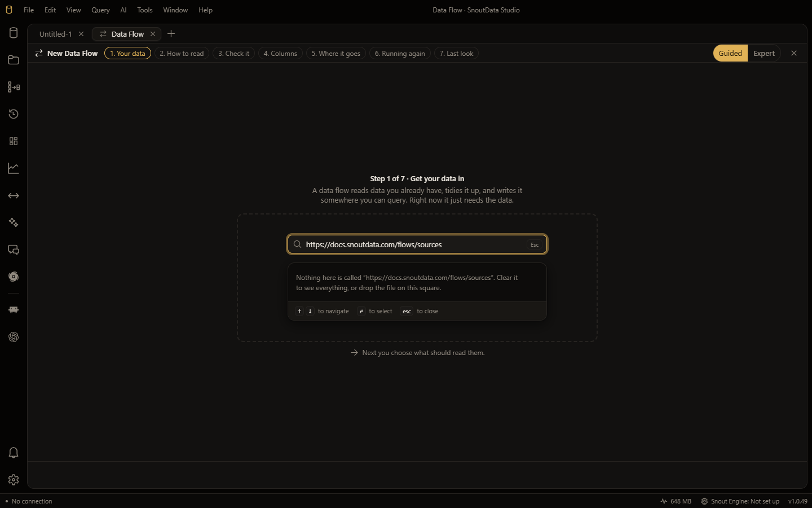Open the history clock icon in sidebar
This screenshot has height=508, width=812.
[14, 114]
